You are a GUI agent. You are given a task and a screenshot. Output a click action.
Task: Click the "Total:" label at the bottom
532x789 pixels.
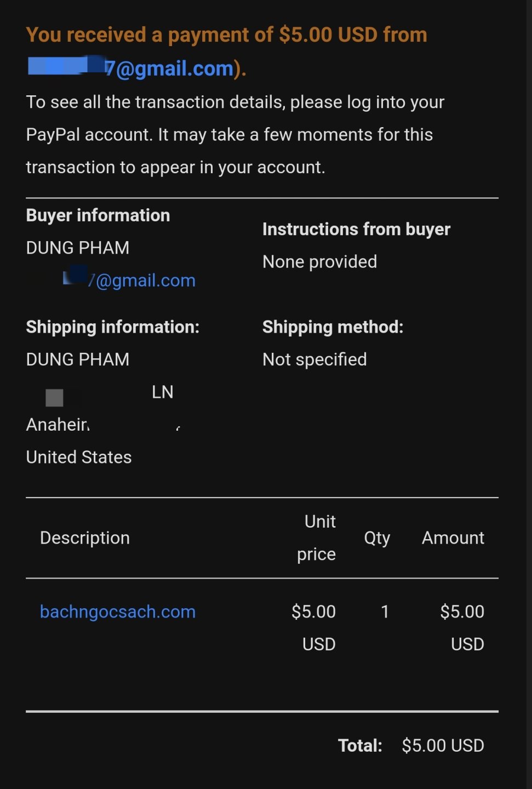pos(360,746)
